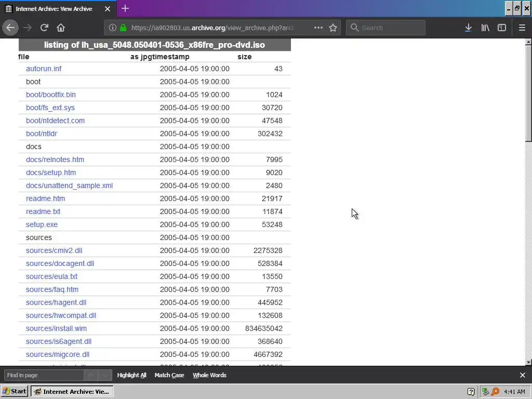Screen dimensions: 532x399
Task: Open boot/ntdetect.com link
Action: pos(55,121)
